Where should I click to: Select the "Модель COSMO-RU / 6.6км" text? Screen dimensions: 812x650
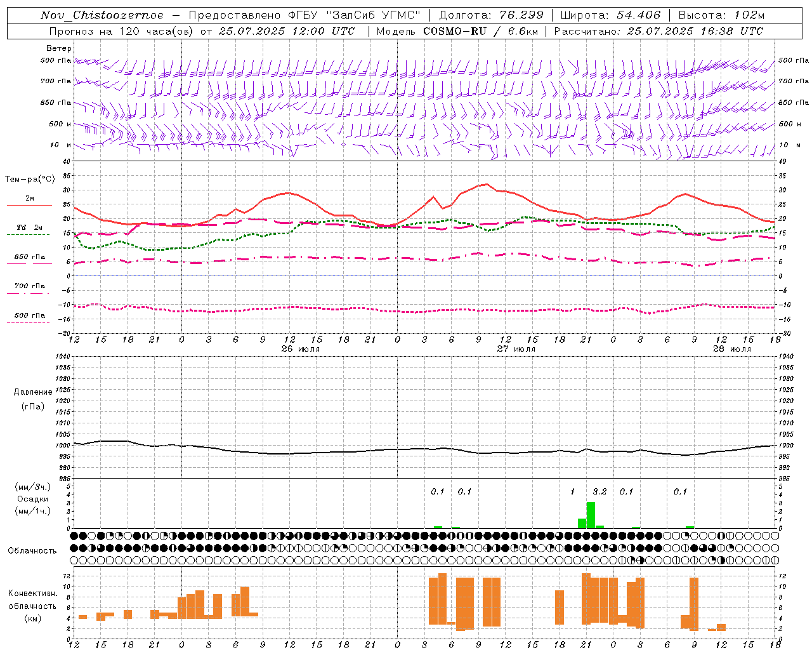click(x=456, y=31)
